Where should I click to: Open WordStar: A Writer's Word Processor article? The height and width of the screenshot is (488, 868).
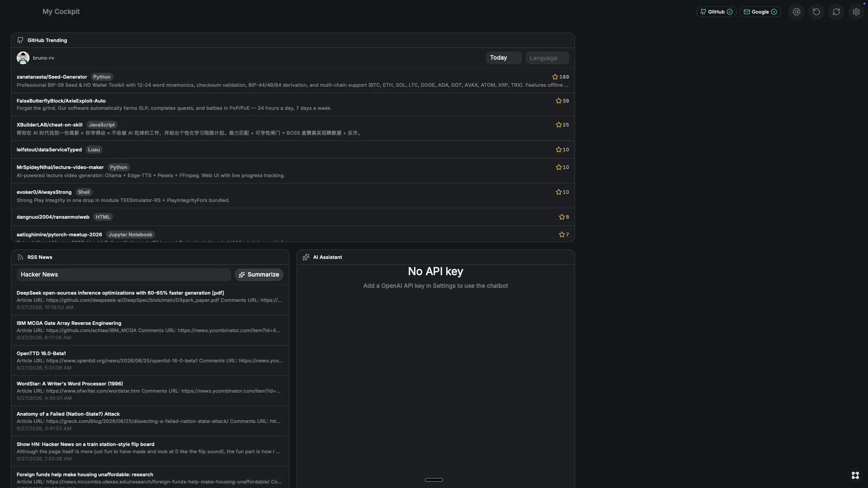(150, 391)
